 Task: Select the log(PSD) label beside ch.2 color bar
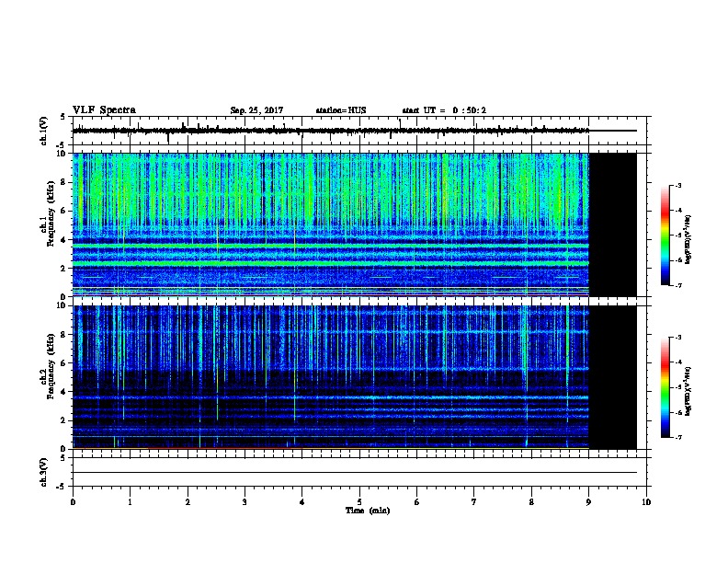coord(688,391)
